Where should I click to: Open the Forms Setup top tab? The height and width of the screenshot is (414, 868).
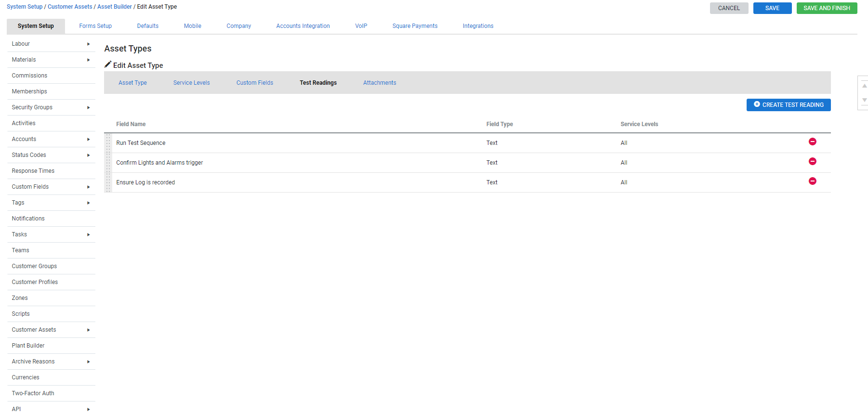coord(95,26)
